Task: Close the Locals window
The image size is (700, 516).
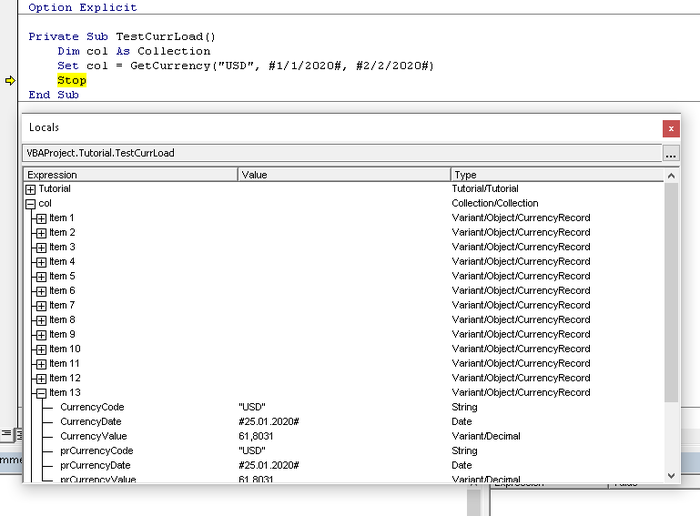Action: click(671, 128)
